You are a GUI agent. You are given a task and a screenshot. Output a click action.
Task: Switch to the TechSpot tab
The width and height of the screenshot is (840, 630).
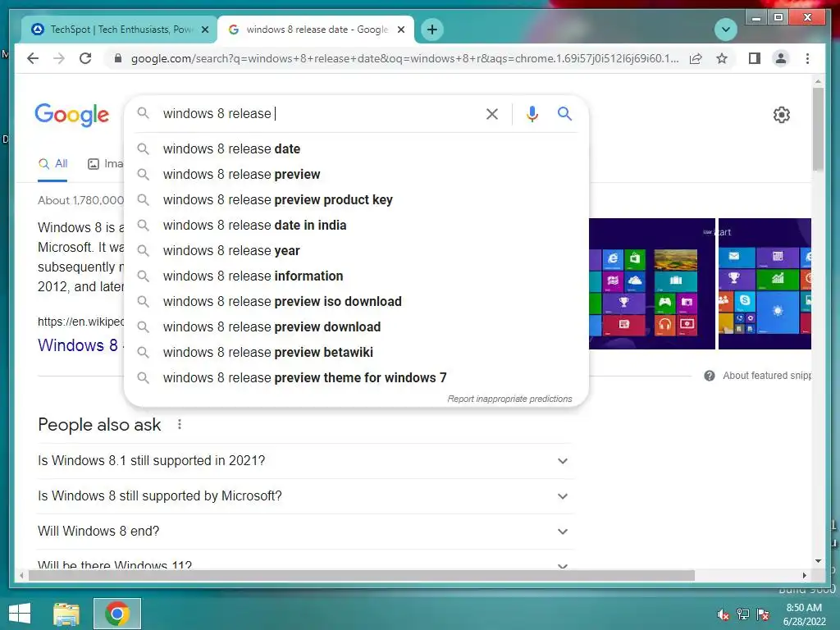120,30
